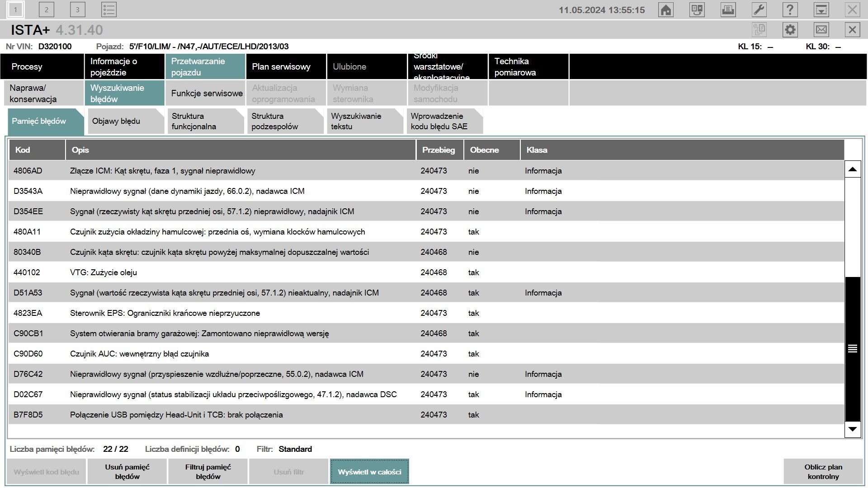Viewport: 868px width, 488px height.
Task: Click the printer icon
Action: click(728, 9)
